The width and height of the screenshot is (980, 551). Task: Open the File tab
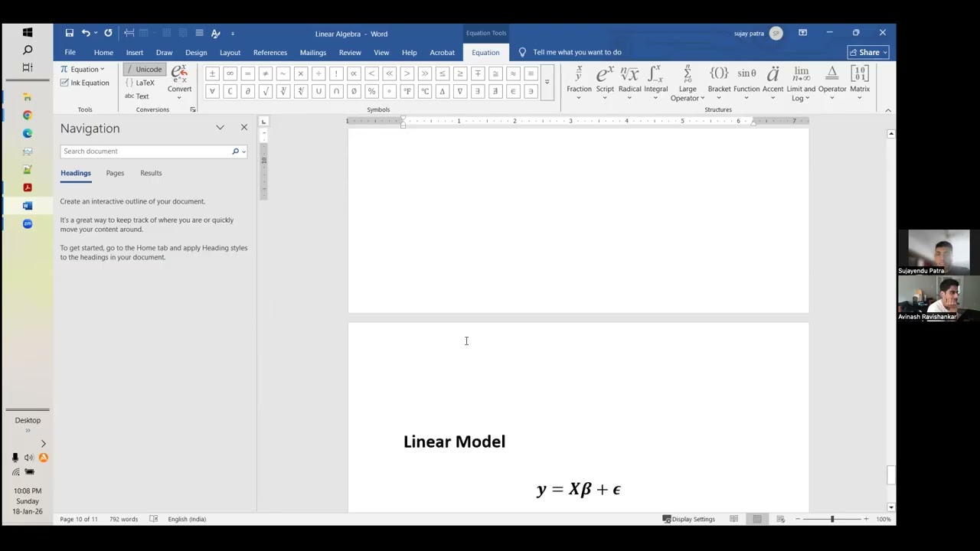70,52
